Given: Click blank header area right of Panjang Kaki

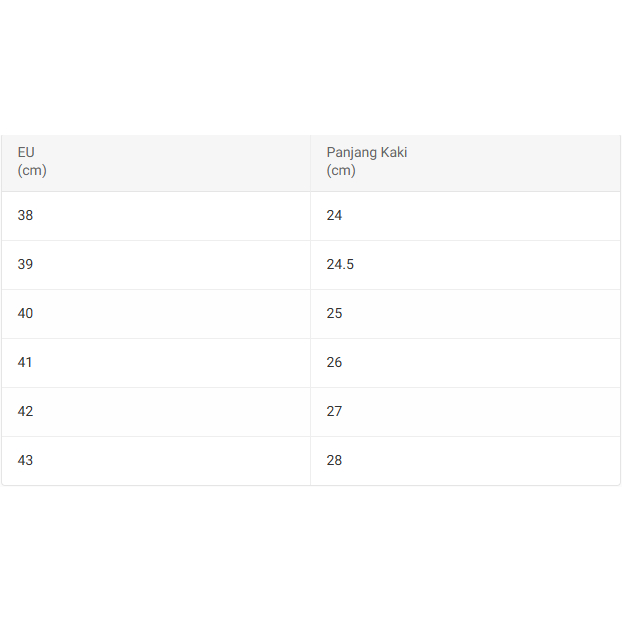Looking at the screenshot, I should click(510, 162).
